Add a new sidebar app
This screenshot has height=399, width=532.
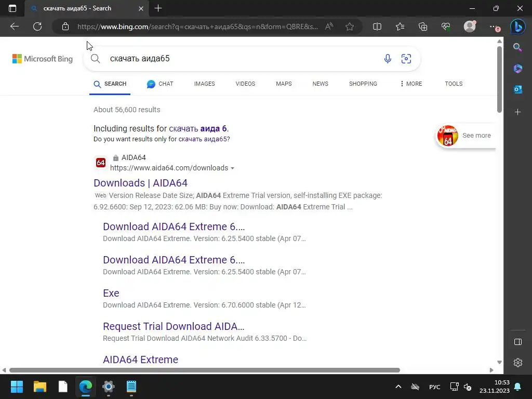tap(518, 112)
